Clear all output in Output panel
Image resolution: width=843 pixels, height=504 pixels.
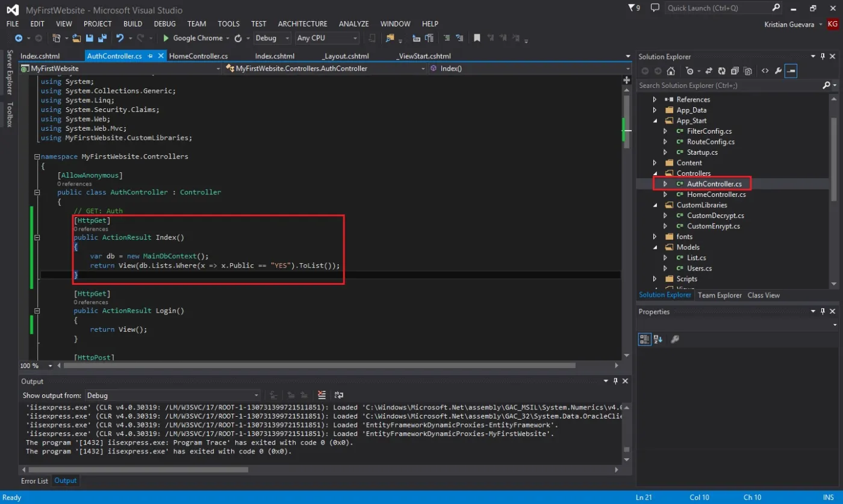coord(322,395)
